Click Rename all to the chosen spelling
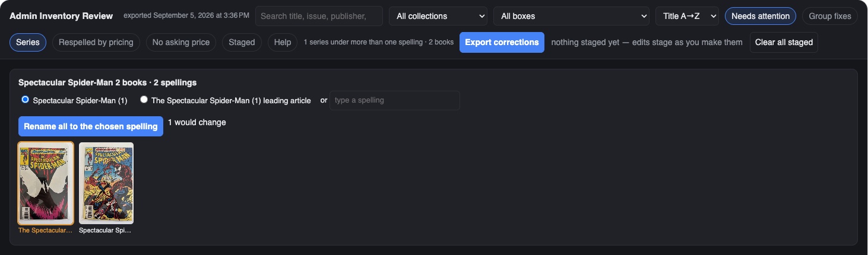The image size is (868, 255). pos(91,126)
